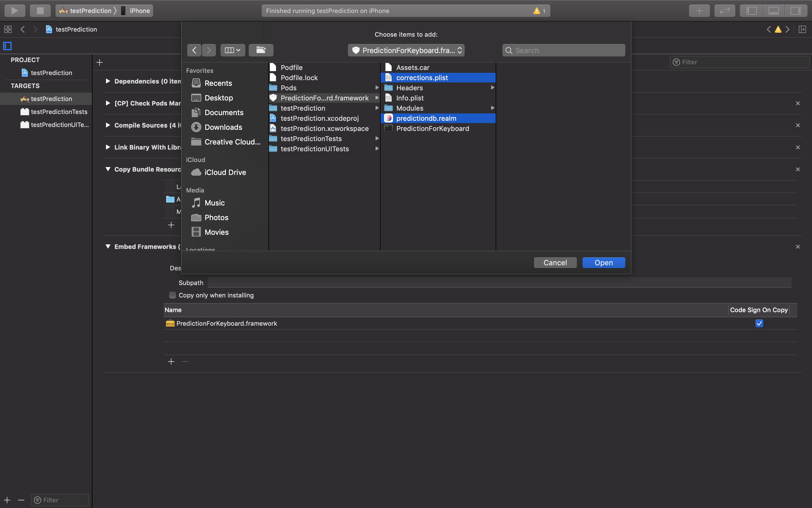
Task: Select testPrediction.xcworkspace file
Action: pos(324,128)
